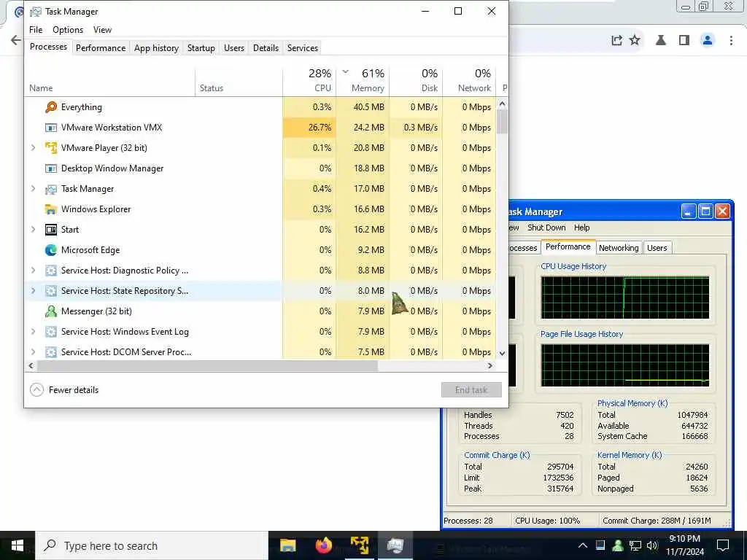Click the volume icon in system tray
Viewport: 747px width, 560px height.
tap(652, 545)
